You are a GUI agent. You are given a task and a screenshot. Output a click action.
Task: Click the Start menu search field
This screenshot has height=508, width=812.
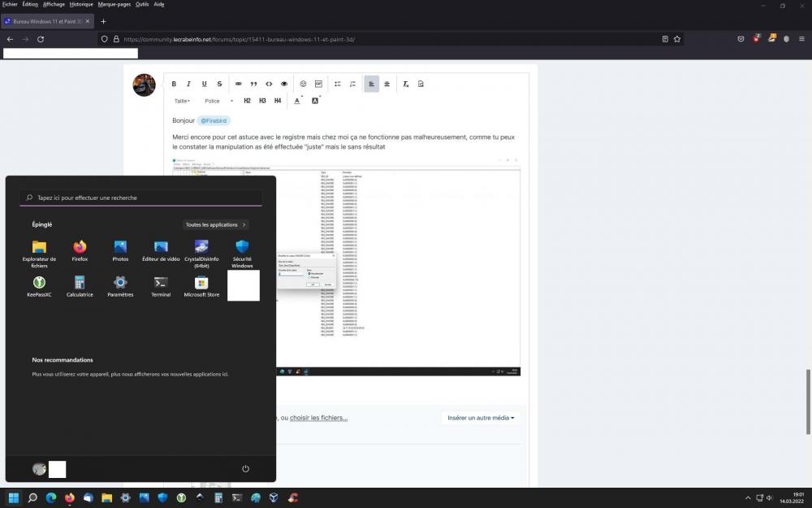(x=140, y=198)
